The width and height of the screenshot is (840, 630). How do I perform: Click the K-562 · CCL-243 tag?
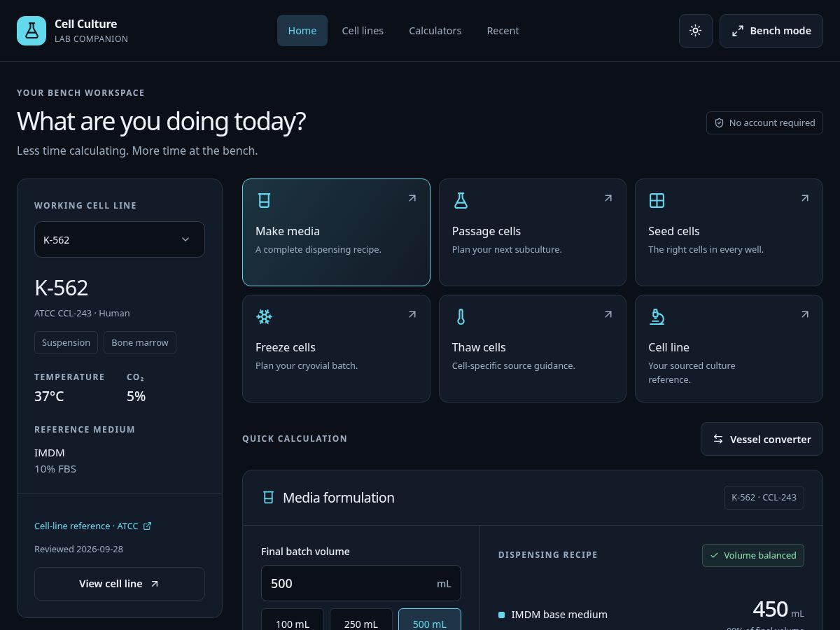[x=764, y=498]
